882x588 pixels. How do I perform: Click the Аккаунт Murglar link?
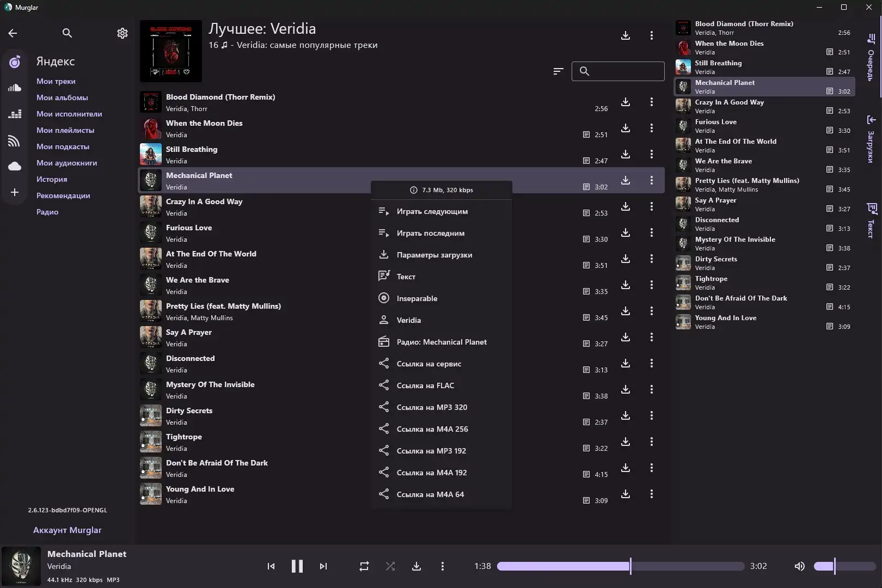click(x=67, y=530)
